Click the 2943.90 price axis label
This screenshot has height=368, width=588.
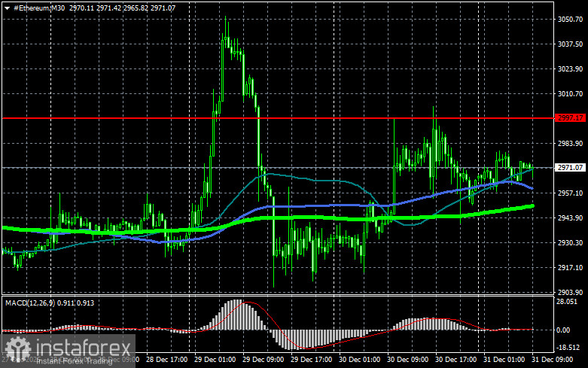(571, 217)
